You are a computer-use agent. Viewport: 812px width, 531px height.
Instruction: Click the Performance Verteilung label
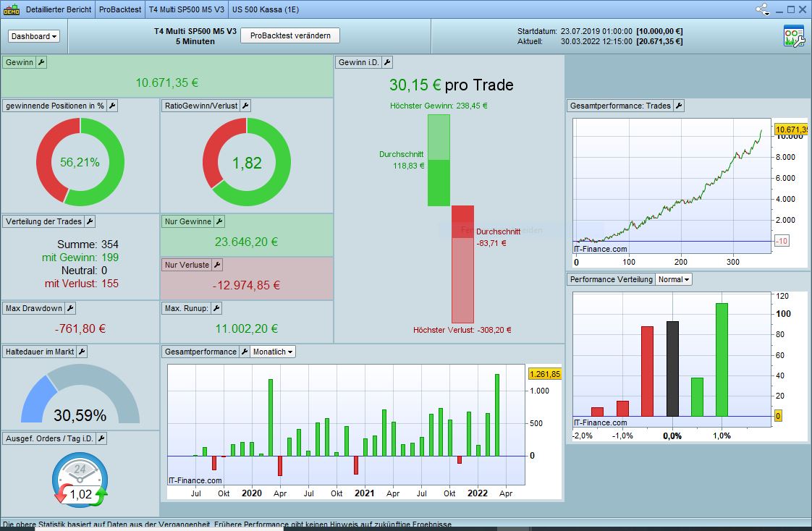611,279
